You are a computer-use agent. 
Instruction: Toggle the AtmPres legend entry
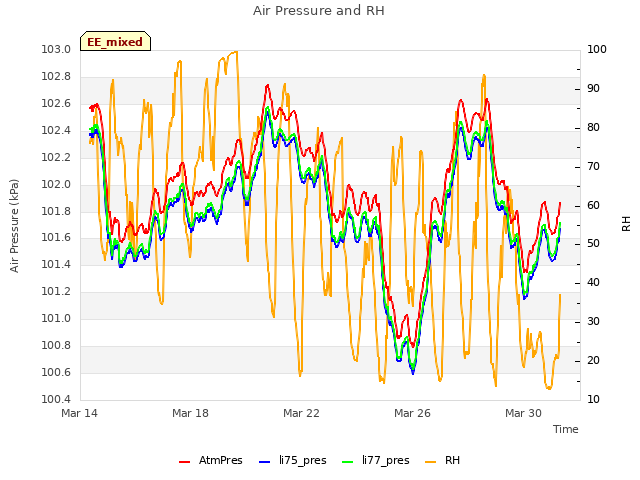[211, 460]
